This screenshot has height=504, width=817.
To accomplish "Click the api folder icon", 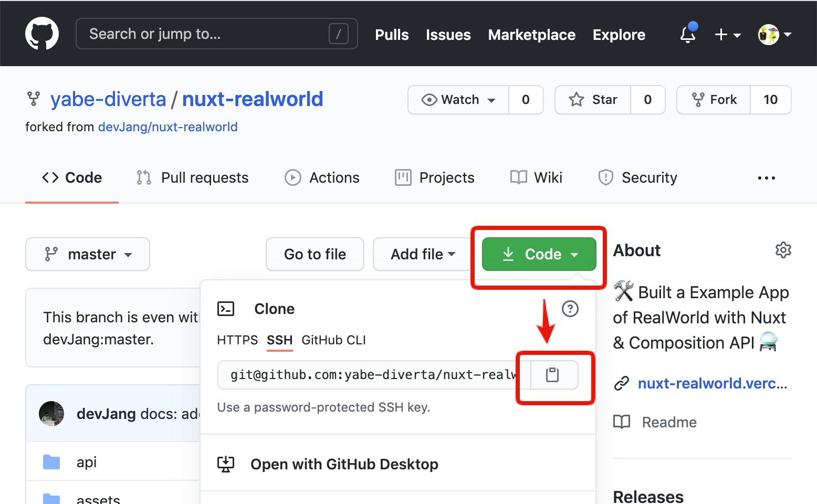I will click(51, 462).
